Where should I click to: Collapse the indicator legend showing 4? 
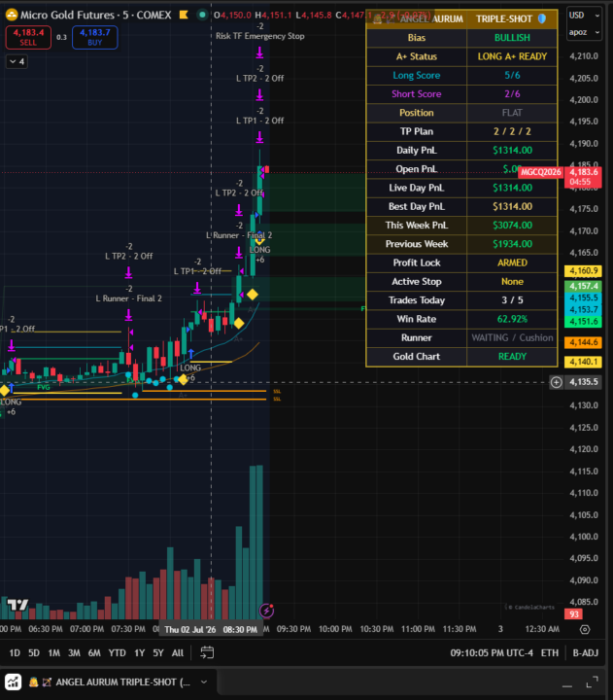point(17,61)
